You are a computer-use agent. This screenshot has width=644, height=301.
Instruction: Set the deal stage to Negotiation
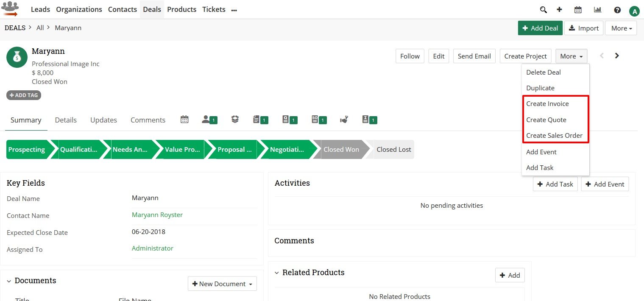(x=289, y=150)
